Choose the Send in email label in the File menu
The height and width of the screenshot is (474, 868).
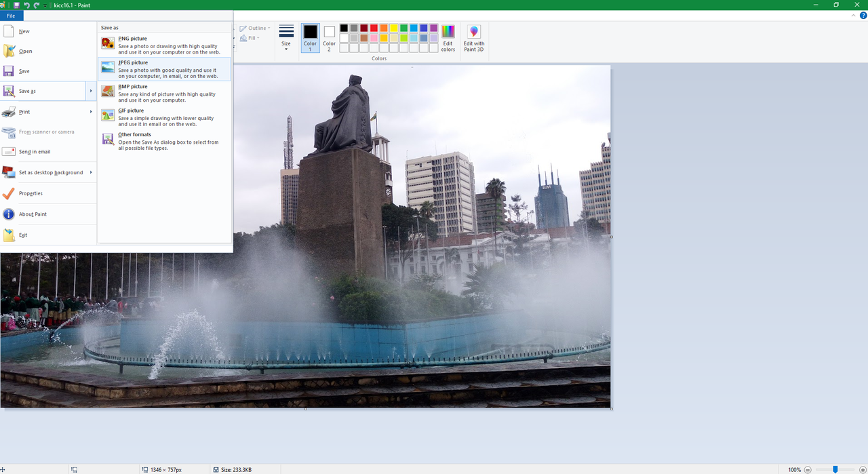coord(35,152)
